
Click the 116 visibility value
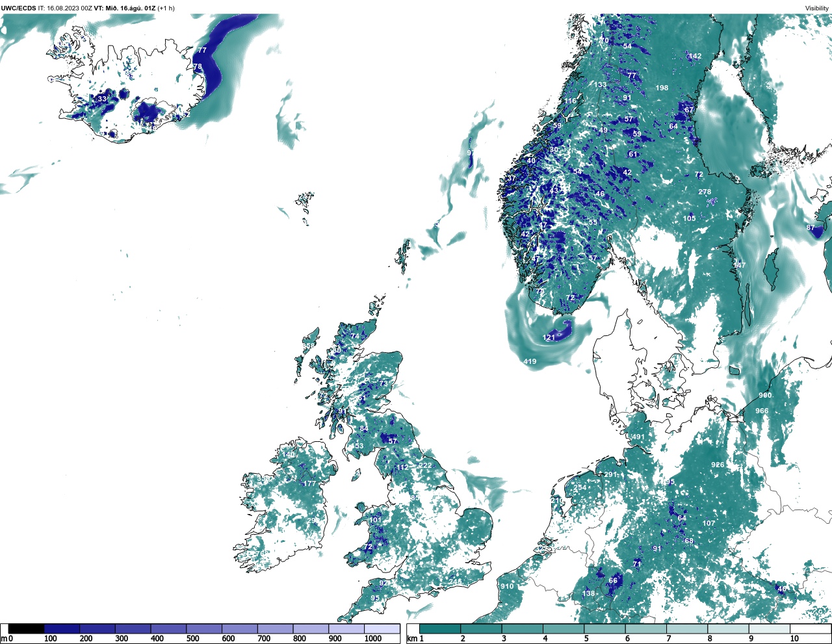(570, 101)
